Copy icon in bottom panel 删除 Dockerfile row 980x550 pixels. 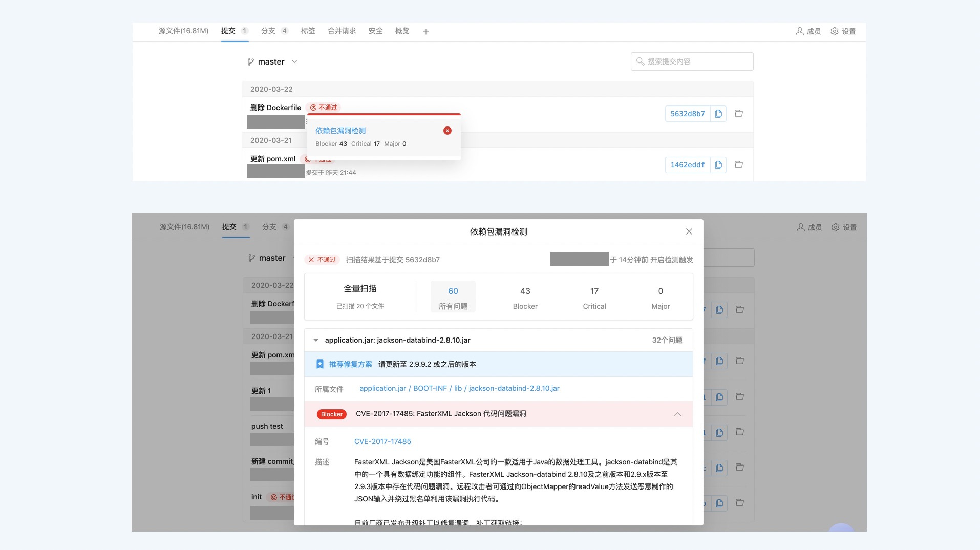click(719, 310)
